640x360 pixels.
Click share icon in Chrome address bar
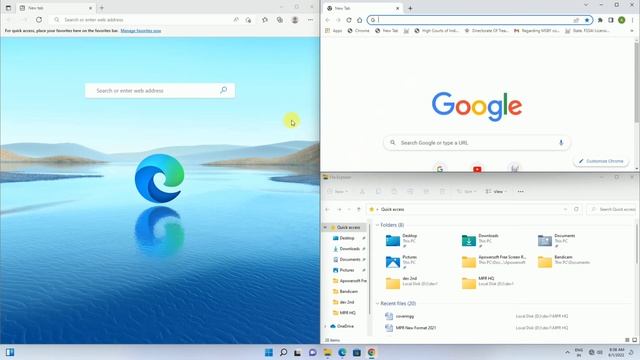coord(576,20)
